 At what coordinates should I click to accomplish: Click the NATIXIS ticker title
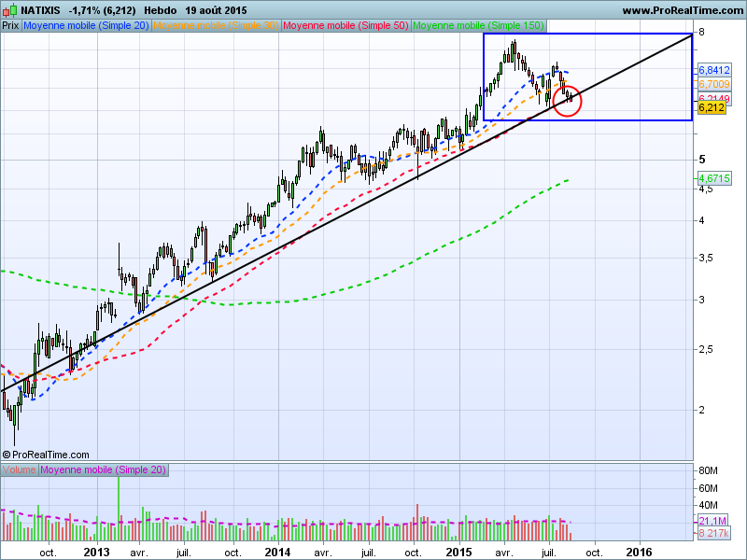click(x=40, y=10)
